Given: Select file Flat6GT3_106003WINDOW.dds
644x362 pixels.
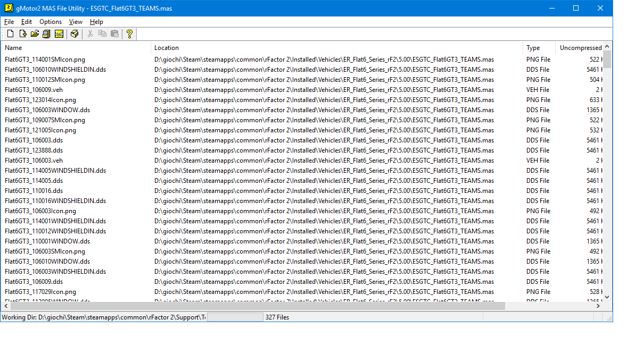Looking at the screenshot, I should (47, 110).
